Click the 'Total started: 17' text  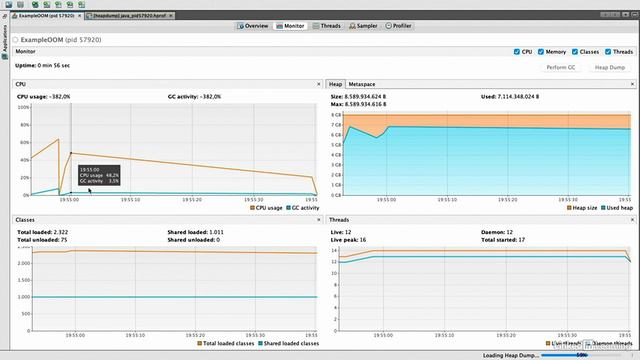(503, 240)
